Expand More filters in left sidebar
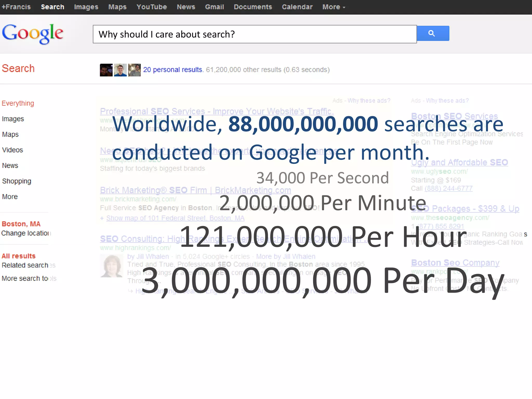Viewport: 532px width, 399px height. [10, 197]
